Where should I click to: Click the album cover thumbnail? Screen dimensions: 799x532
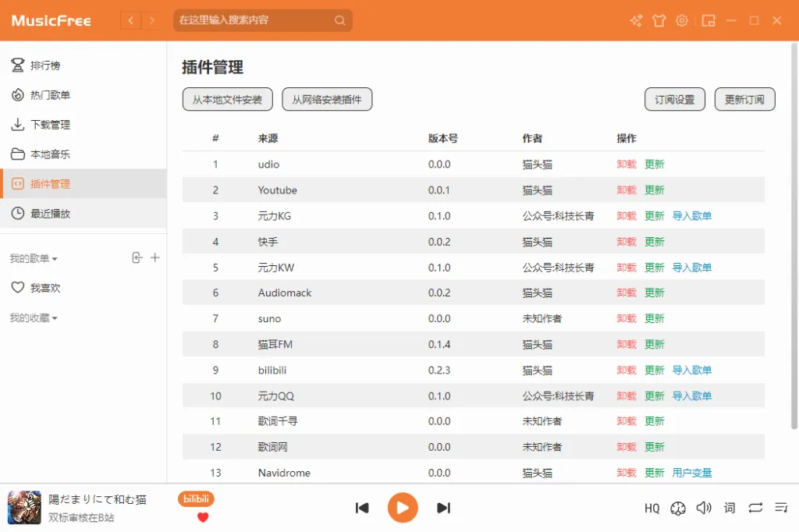tap(24, 508)
